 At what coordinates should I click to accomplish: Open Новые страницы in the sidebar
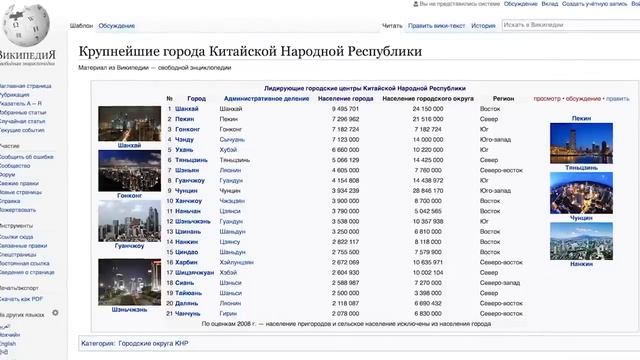20,192
